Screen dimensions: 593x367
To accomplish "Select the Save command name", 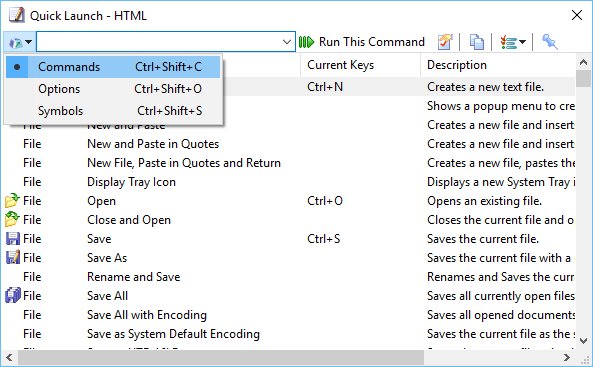I will click(99, 239).
